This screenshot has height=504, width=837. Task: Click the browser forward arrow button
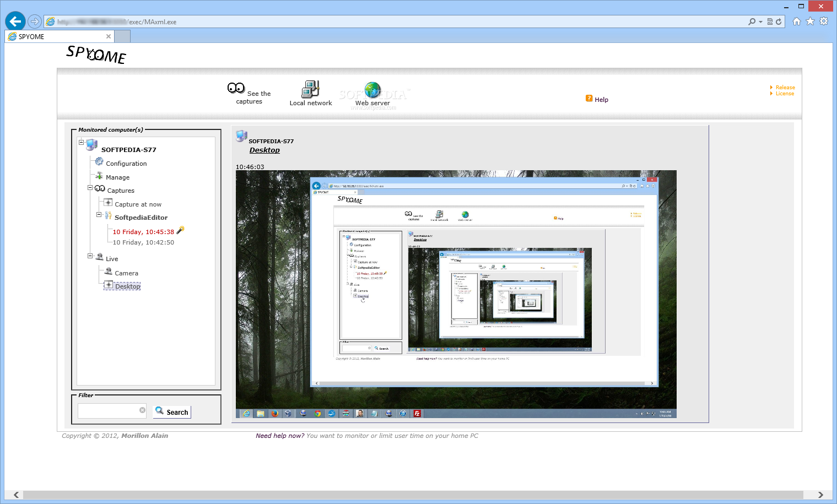tap(35, 21)
